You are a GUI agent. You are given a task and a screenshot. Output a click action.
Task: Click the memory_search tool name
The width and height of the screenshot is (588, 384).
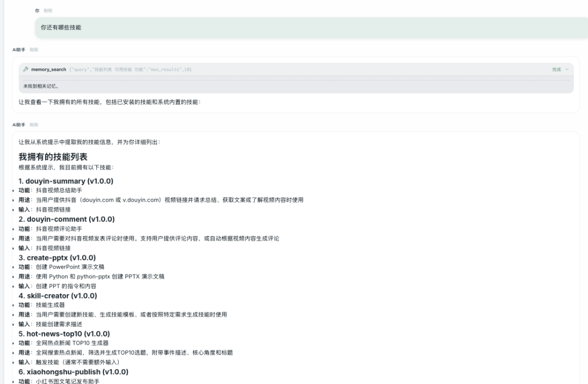48,70
